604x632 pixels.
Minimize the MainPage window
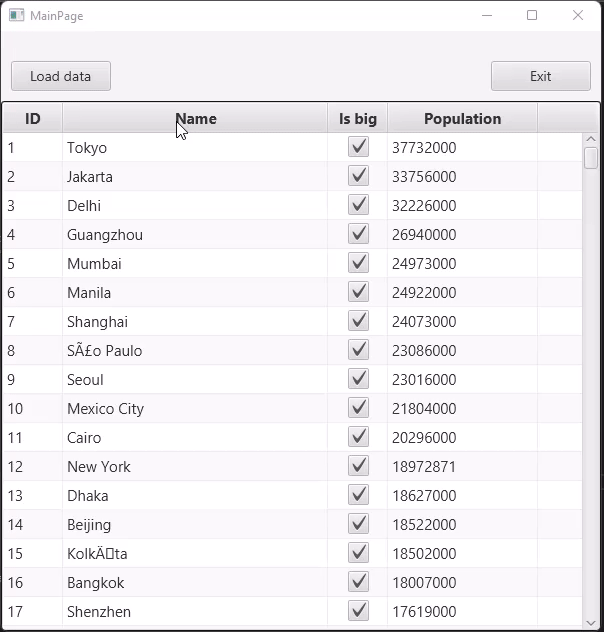tap(487, 15)
